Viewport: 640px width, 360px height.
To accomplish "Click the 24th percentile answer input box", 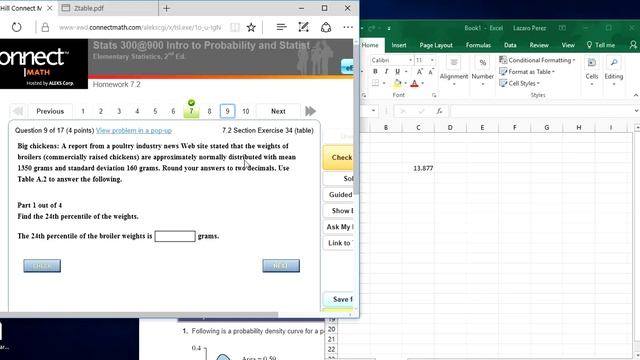I will pos(175,236).
